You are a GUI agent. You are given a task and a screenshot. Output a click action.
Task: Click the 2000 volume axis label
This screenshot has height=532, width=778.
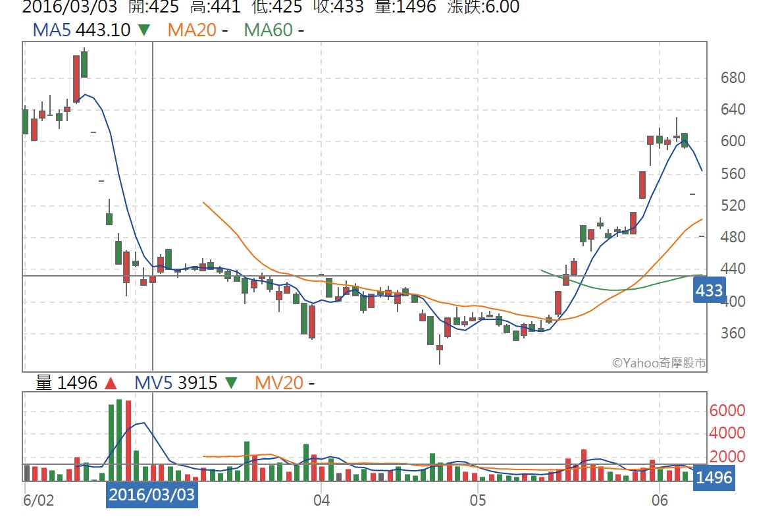(727, 456)
